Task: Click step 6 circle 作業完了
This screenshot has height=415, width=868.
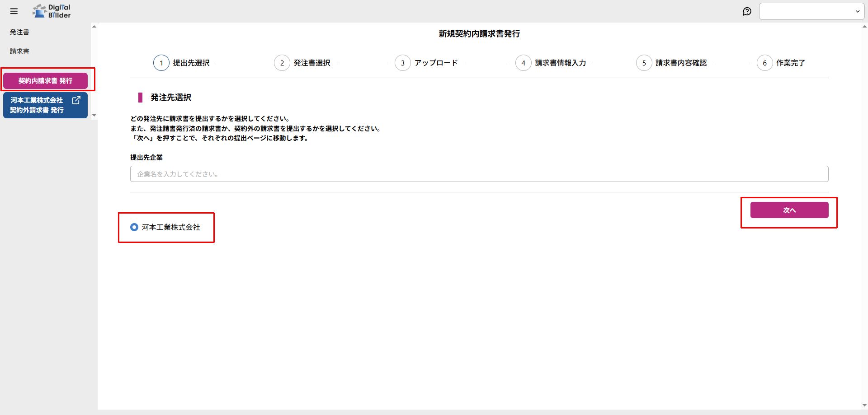Action: [764, 63]
